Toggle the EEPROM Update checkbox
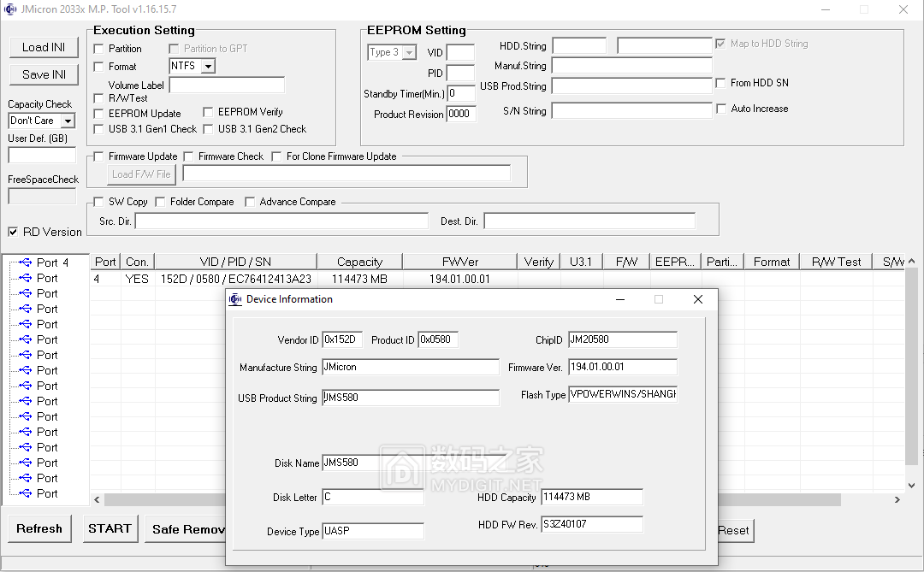Viewport: 924px width, 572px height. [x=98, y=114]
